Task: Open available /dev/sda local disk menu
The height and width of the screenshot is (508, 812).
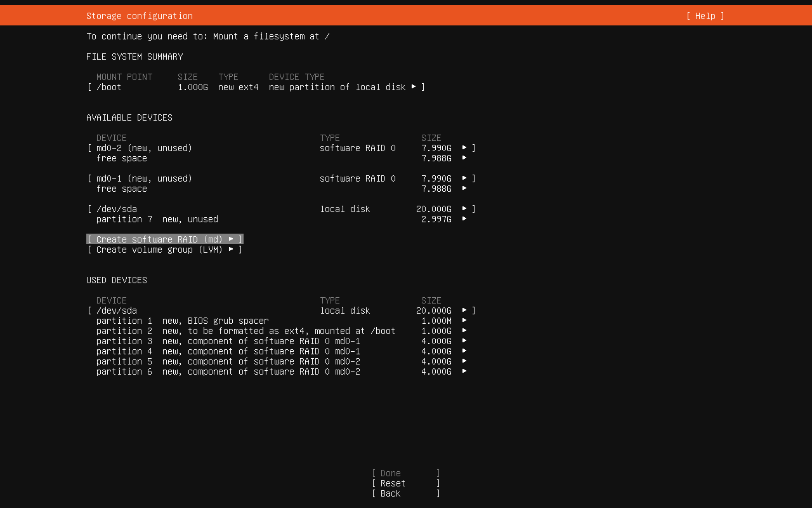Action: pos(281,209)
